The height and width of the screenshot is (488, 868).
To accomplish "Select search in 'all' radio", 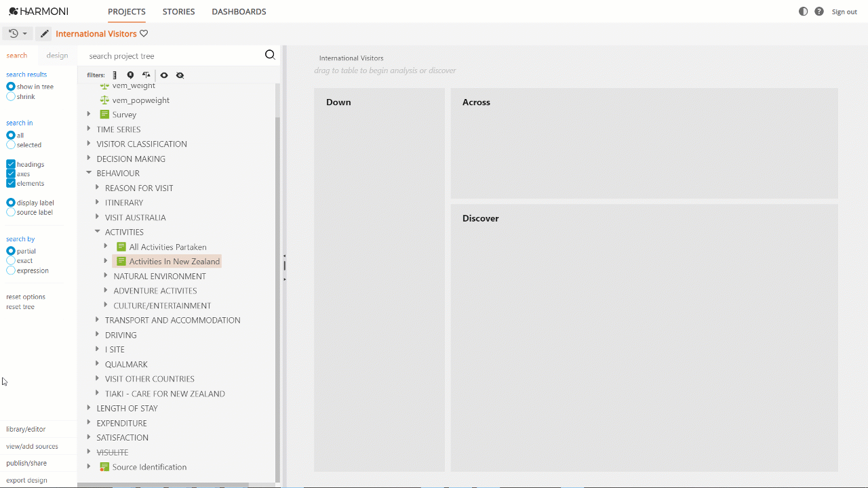I will [11, 136].
